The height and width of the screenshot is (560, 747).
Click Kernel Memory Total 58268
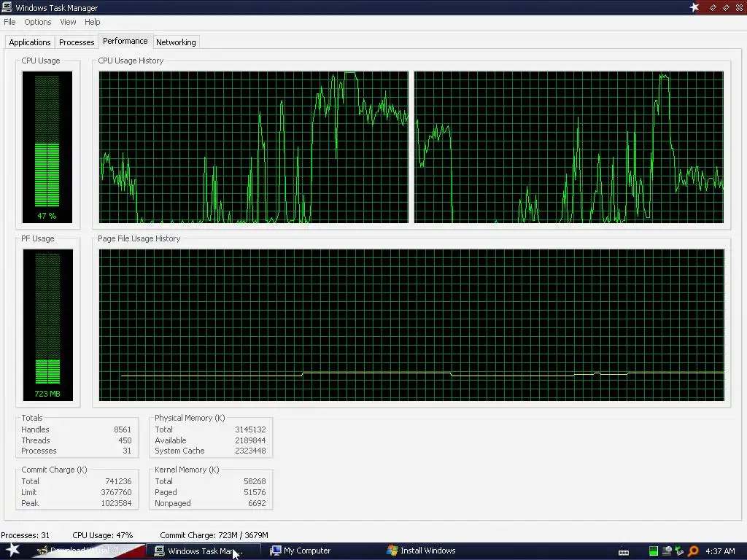click(x=255, y=481)
